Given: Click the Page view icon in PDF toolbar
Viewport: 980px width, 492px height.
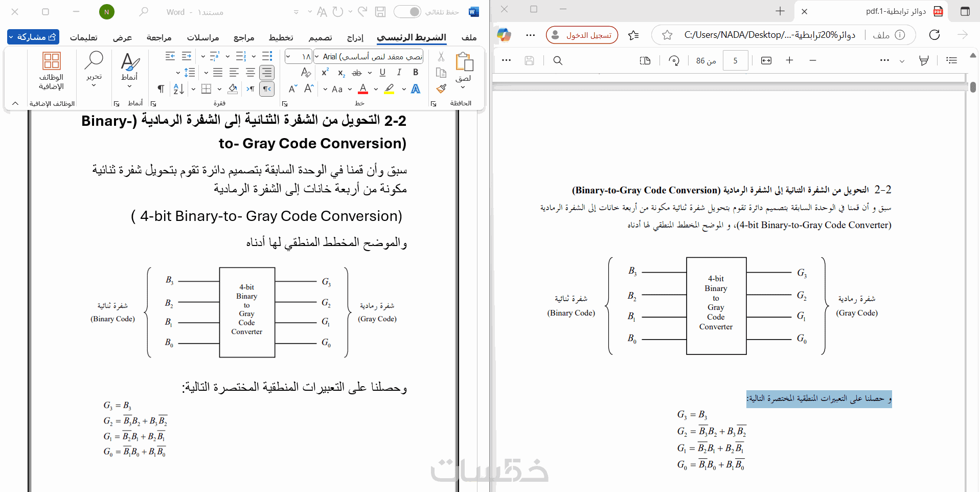Looking at the screenshot, I should tap(645, 60).
